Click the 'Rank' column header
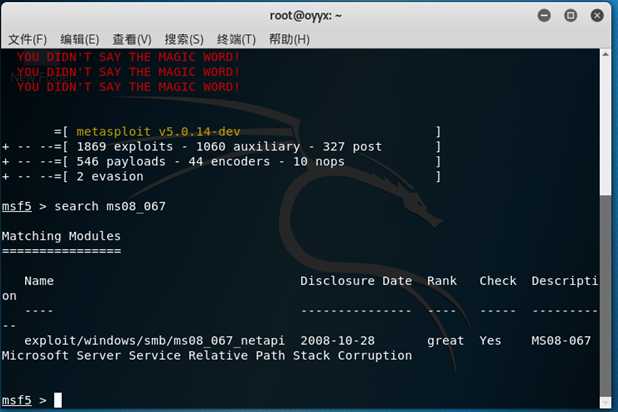Image resolution: width=618 pixels, height=412 pixels. click(442, 281)
